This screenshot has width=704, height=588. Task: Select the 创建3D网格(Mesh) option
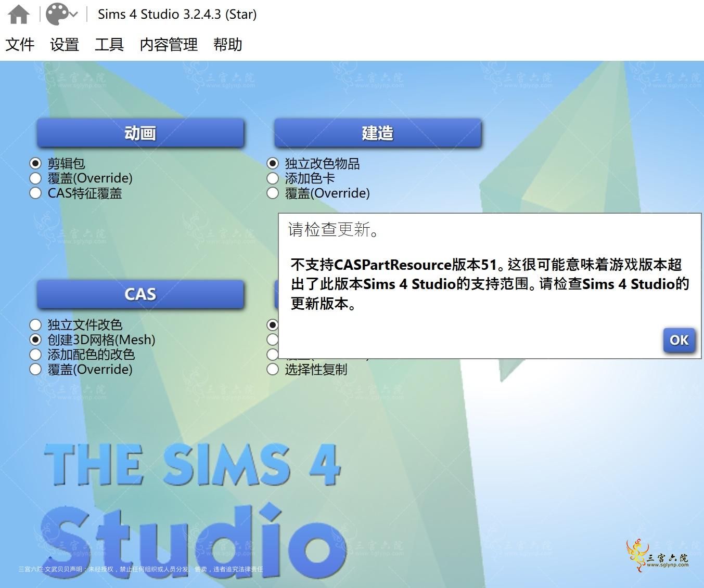[93, 340]
